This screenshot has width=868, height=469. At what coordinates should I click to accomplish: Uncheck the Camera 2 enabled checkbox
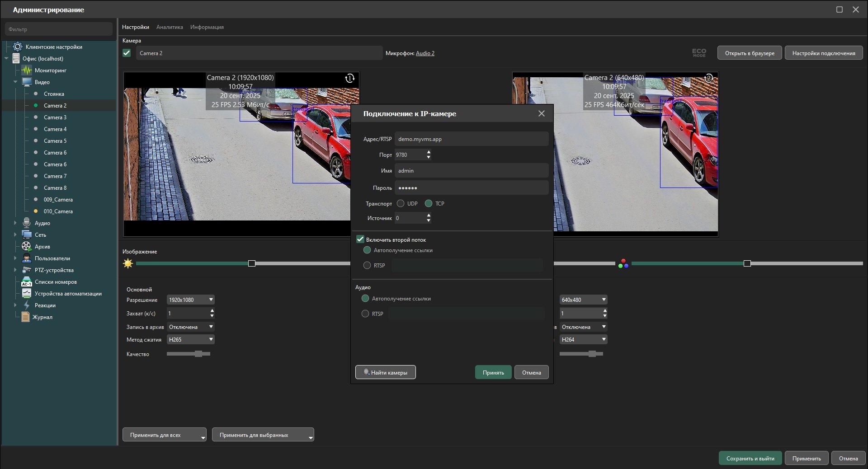point(127,53)
